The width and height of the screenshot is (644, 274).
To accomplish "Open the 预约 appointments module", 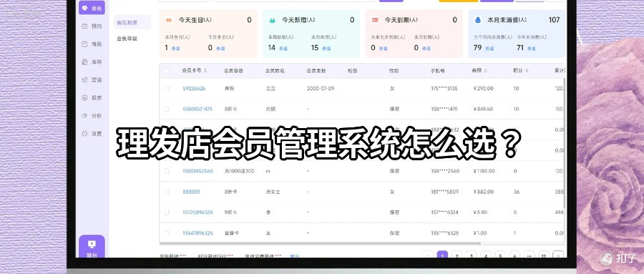I will [92, 26].
